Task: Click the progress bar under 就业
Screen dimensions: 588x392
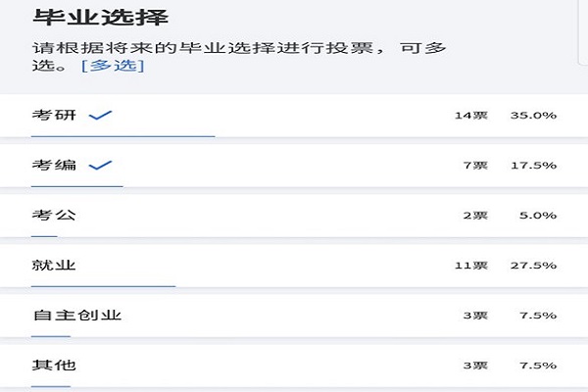Action: tap(103, 285)
